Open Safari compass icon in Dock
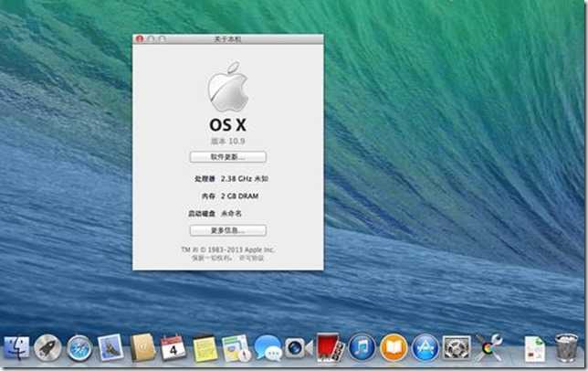 79,348
